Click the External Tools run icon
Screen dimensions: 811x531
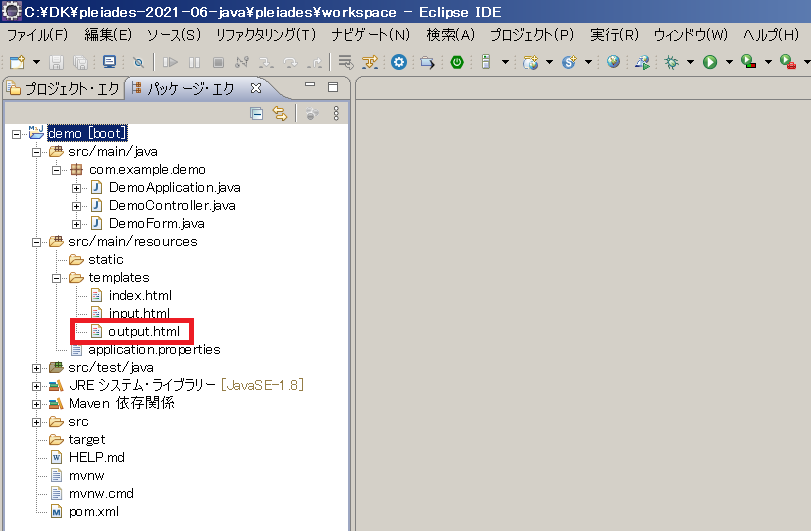(x=788, y=62)
